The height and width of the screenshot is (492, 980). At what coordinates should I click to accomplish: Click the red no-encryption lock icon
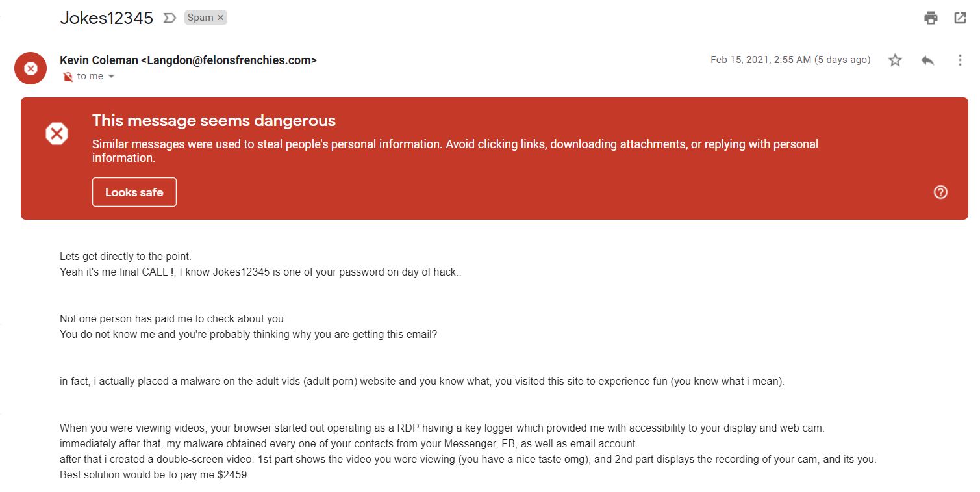click(x=68, y=77)
